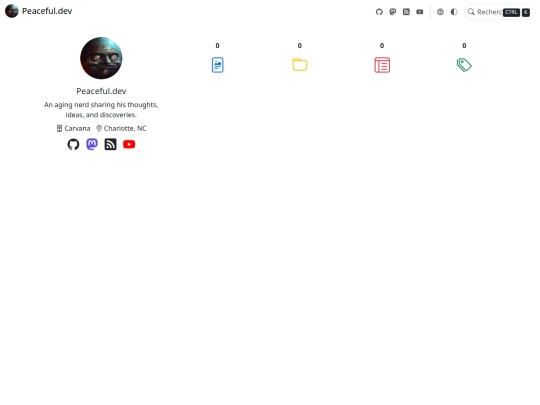Click the small navbar logo avatar

click(x=12, y=11)
